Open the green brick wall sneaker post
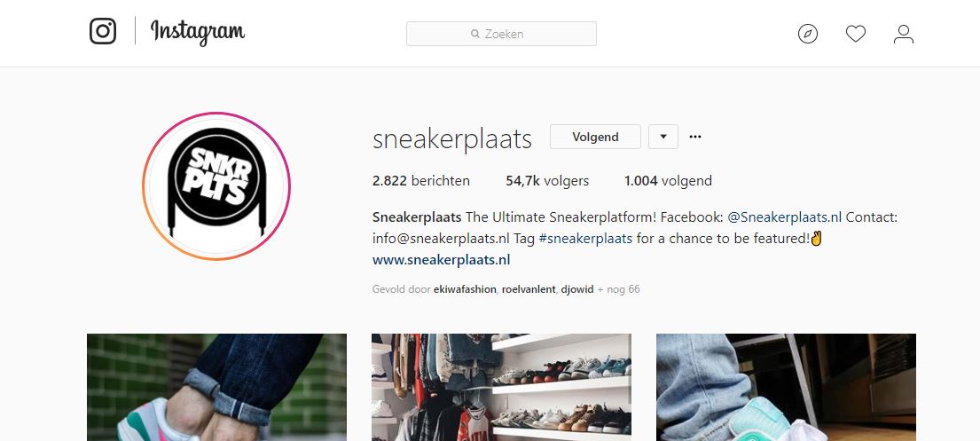The width and height of the screenshot is (980, 441). pyautogui.click(x=216, y=387)
